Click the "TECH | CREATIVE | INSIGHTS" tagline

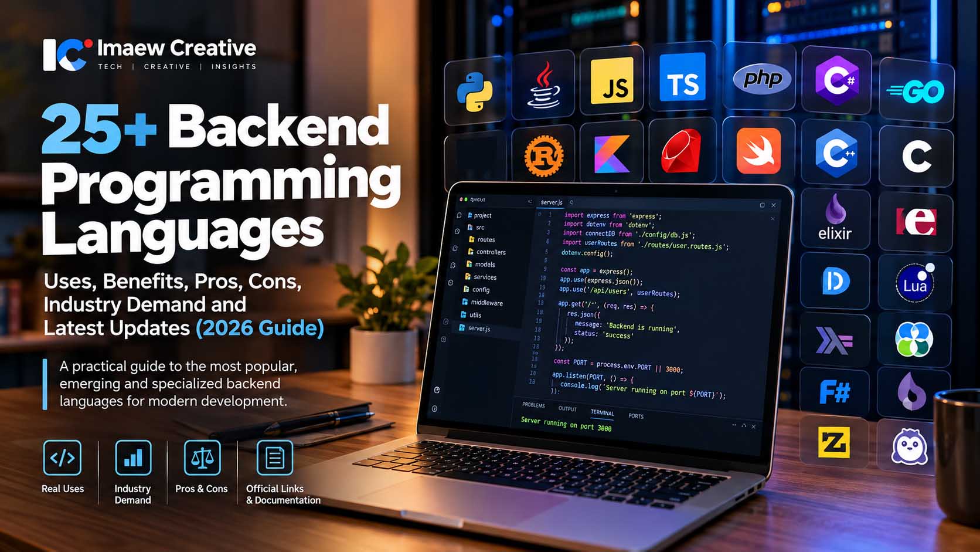[177, 67]
